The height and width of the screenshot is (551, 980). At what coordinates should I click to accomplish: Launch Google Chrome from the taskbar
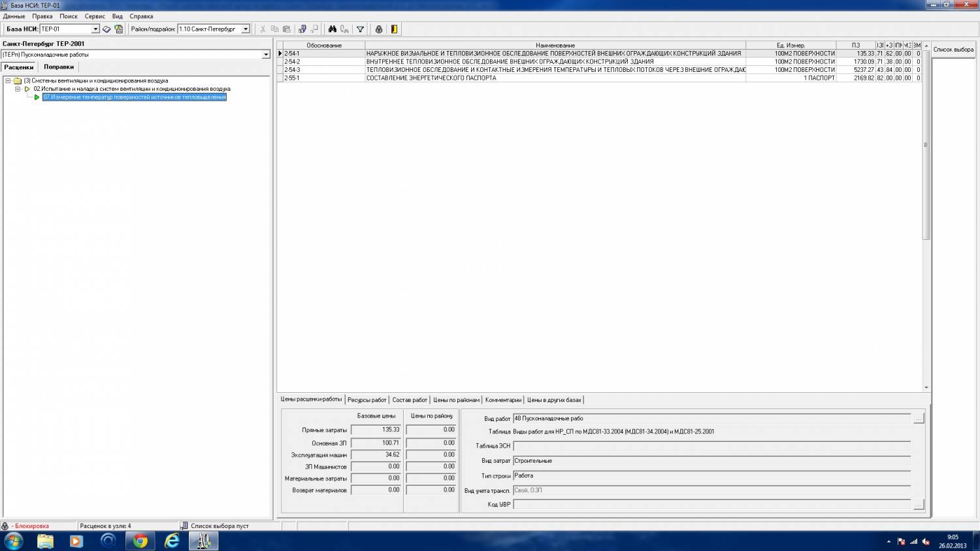140,541
